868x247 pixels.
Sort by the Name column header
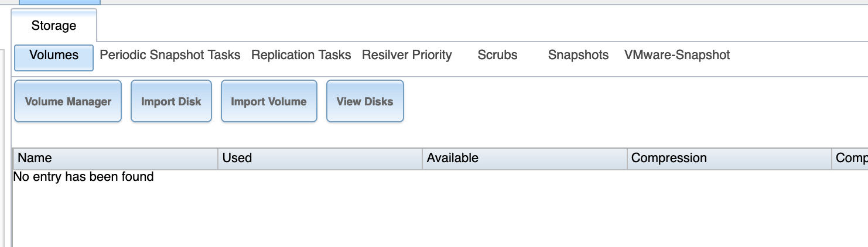pos(115,159)
